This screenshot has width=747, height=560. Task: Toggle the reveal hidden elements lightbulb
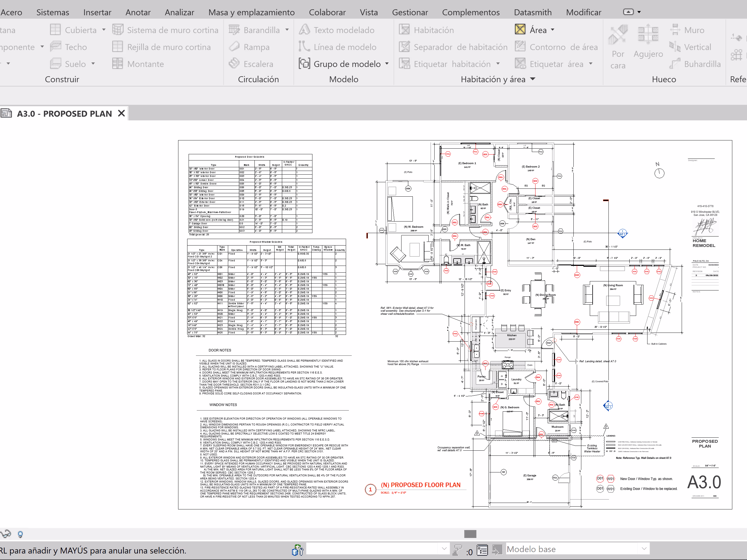click(20, 534)
